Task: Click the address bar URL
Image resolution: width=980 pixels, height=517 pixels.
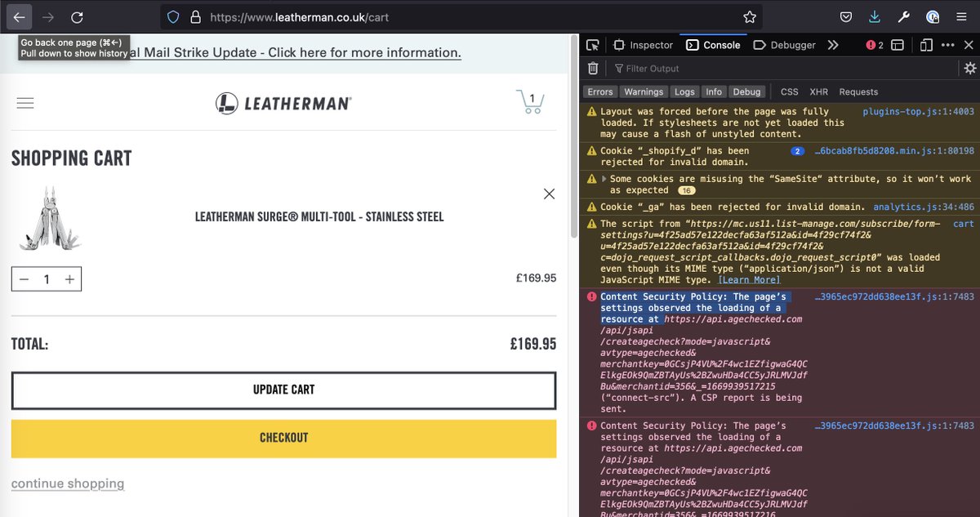Action: coord(299,16)
